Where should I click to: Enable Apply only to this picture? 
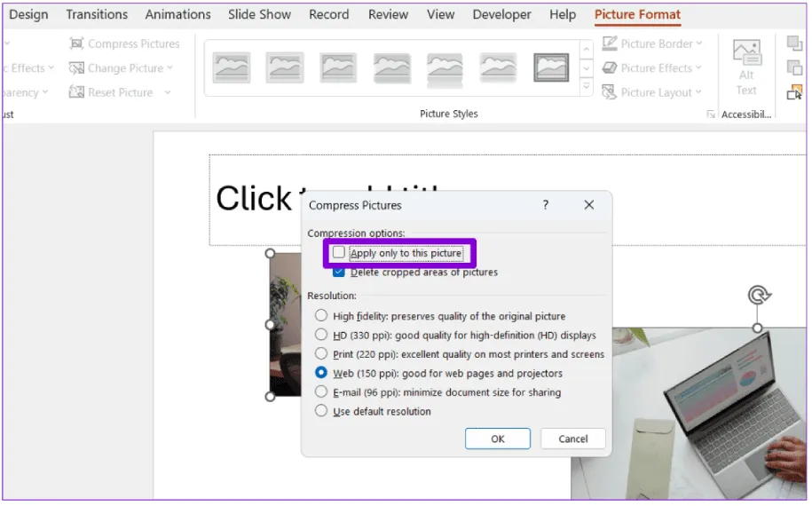pos(338,253)
